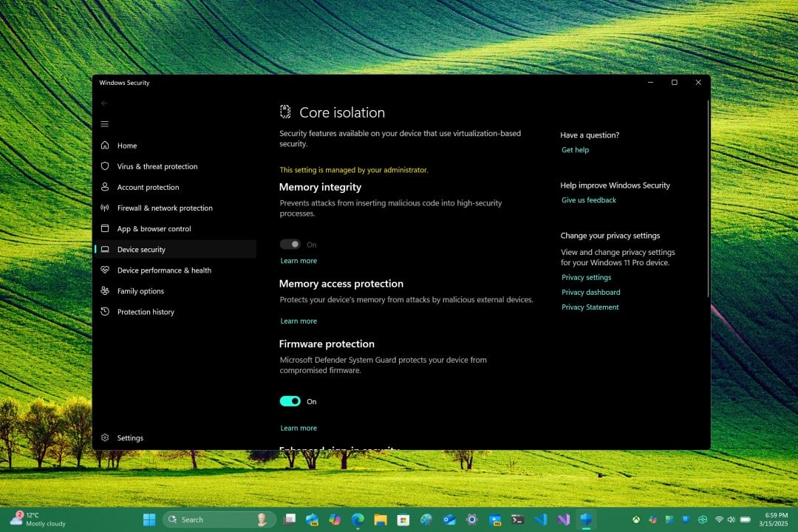Click Learn more under Memory integrity
This screenshot has width=798, height=532.
[299, 260]
